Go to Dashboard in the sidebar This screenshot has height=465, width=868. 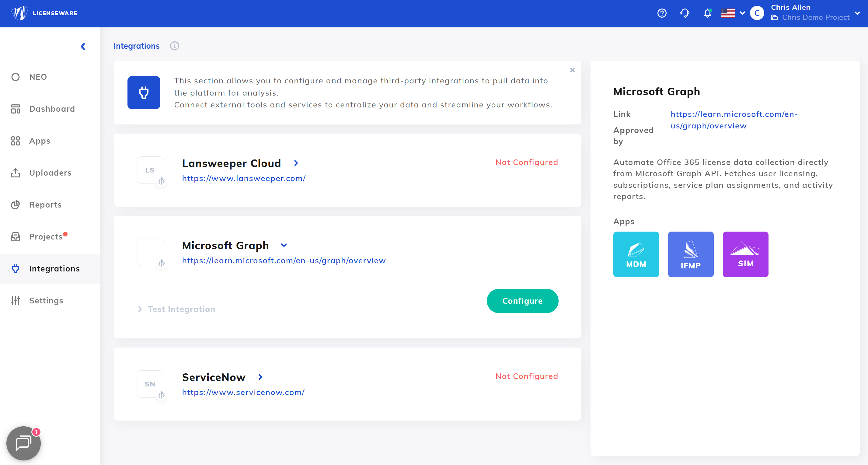(51, 109)
